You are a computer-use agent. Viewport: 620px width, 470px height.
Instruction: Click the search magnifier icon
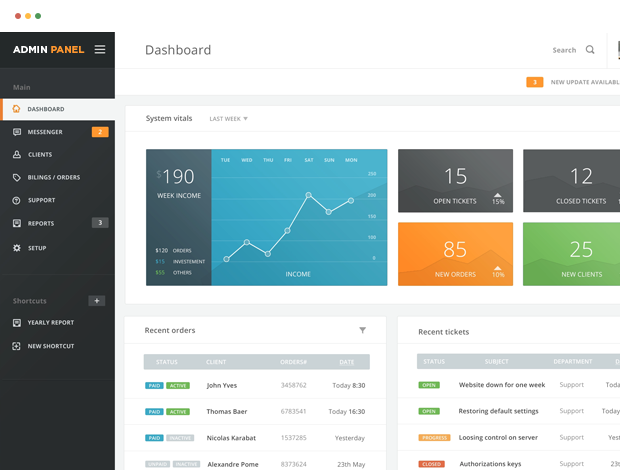pos(590,50)
